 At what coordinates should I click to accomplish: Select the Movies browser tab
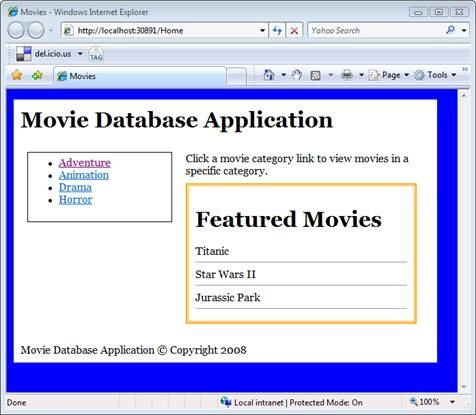pyautogui.click(x=140, y=76)
